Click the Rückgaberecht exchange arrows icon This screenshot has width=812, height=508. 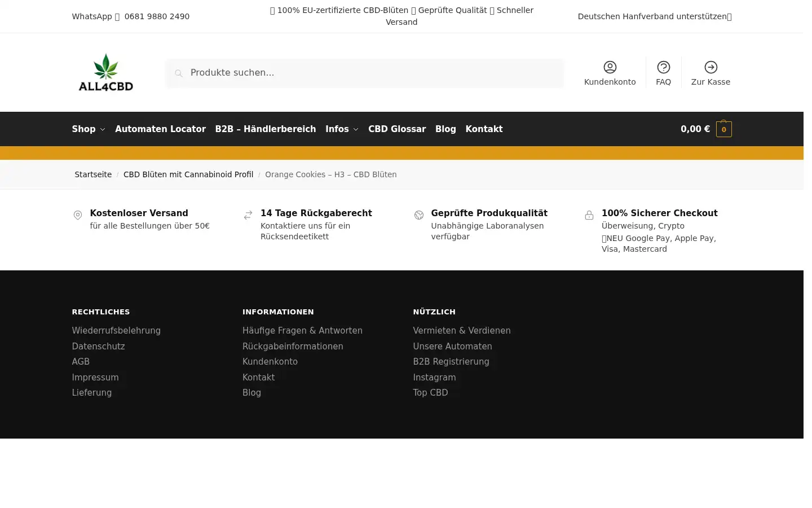tap(248, 215)
